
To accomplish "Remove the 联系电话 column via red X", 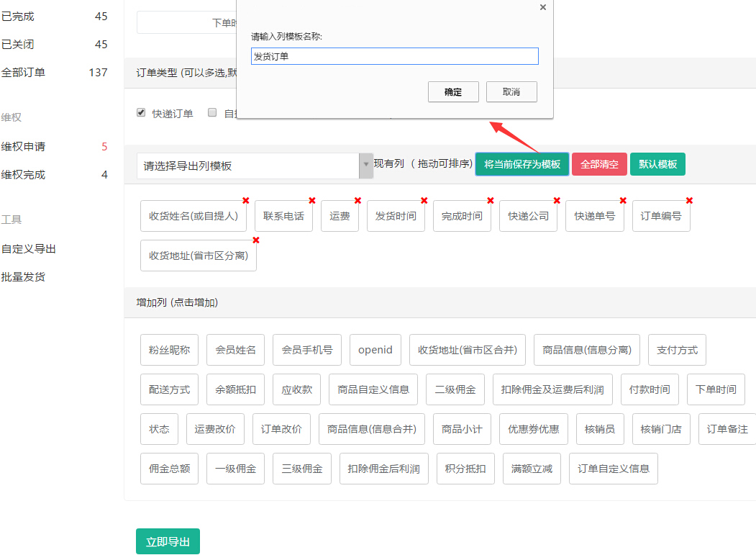I will click(312, 200).
